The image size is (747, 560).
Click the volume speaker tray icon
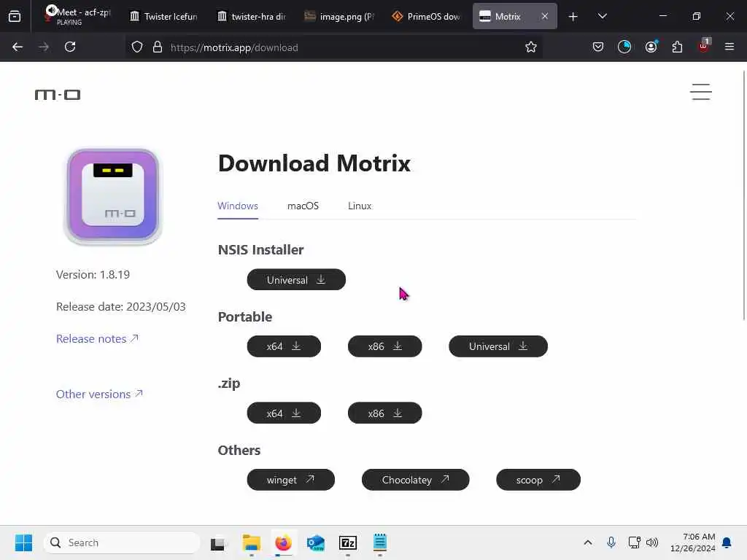652,542
